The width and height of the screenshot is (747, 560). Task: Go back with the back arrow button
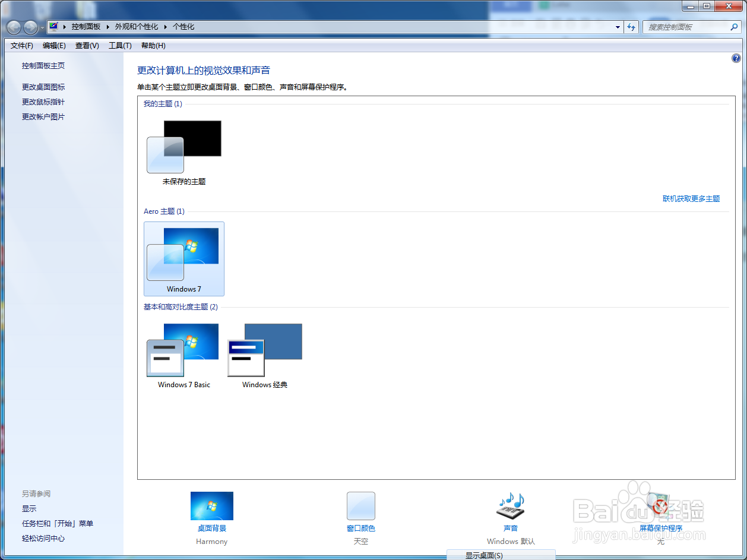click(x=14, y=27)
